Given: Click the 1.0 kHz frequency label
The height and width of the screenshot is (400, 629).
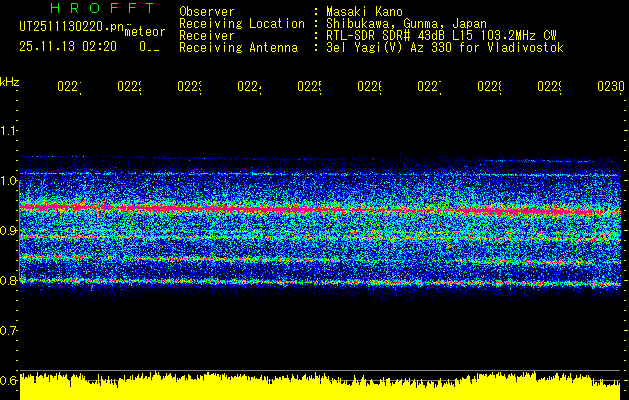Looking at the screenshot, I should pos(9,180).
